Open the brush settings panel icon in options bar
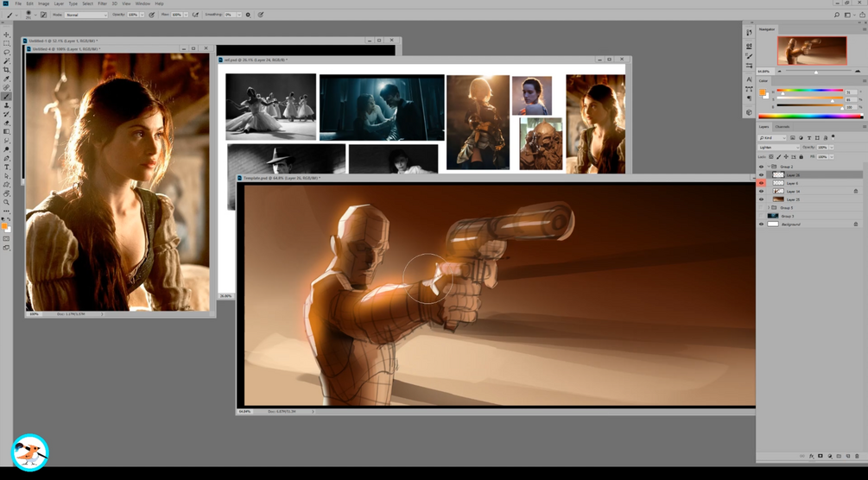Screen dimensions: 868x480 pos(43,15)
